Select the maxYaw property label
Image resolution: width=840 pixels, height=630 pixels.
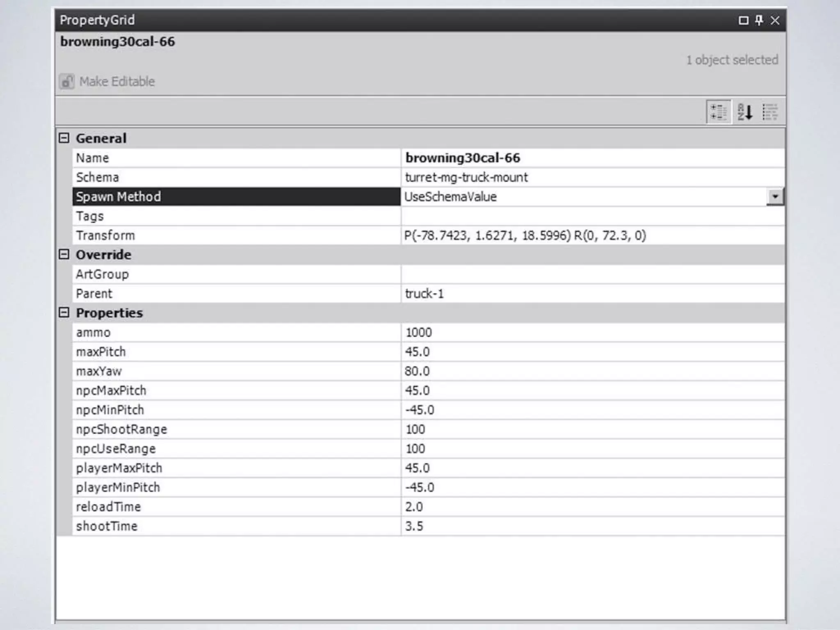99,371
